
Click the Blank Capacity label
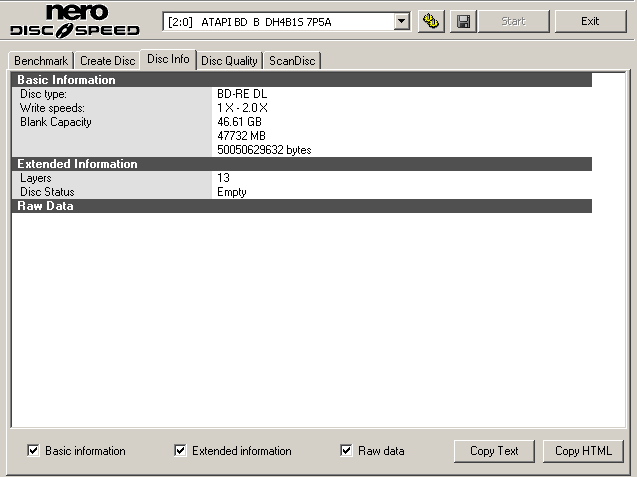[x=56, y=122]
